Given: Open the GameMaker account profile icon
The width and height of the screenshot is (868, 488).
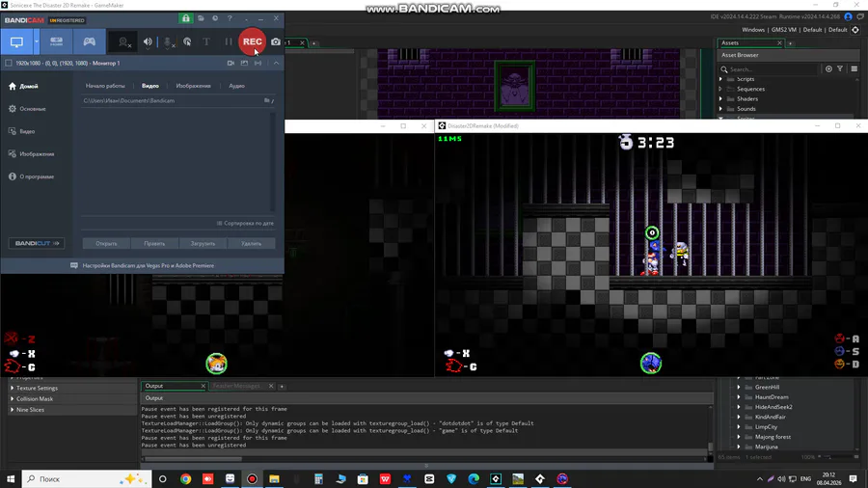Looking at the screenshot, I should (848, 17).
